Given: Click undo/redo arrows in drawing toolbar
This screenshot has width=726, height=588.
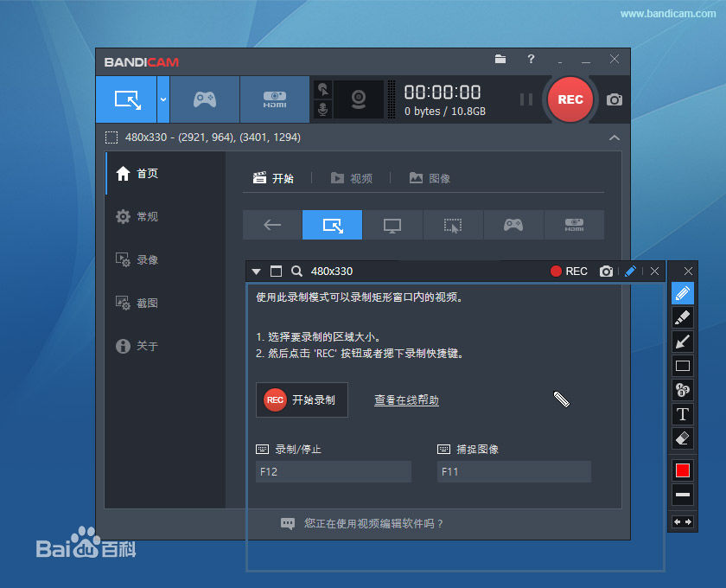Looking at the screenshot, I should click(683, 522).
